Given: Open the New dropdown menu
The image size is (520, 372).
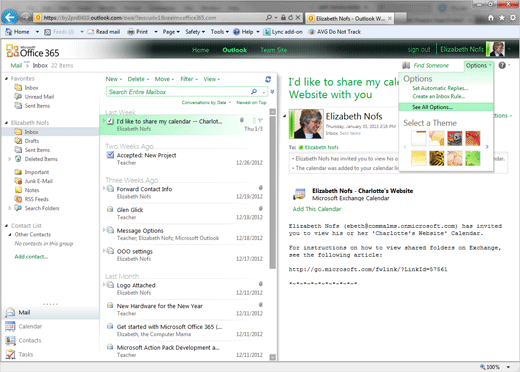Looking at the screenshot, I should [x=114, y=79].
